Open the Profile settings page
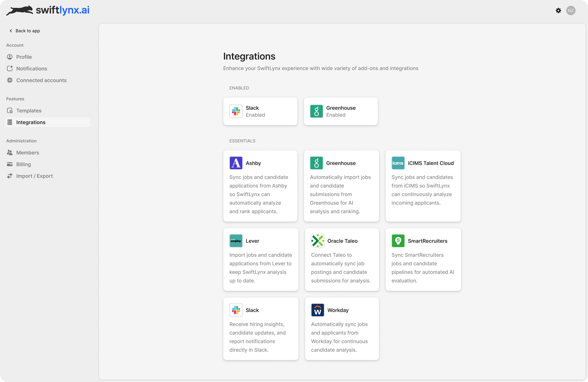588x382 pixels. [24, 57]
